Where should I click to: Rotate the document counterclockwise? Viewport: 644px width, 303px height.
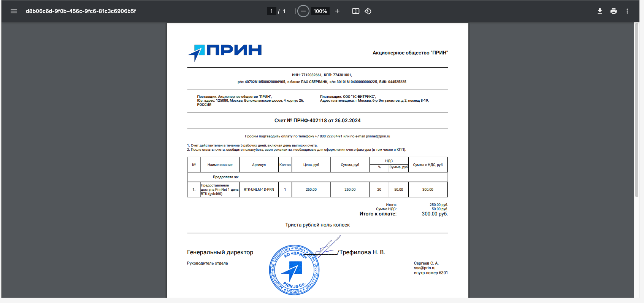coord(368,11)
